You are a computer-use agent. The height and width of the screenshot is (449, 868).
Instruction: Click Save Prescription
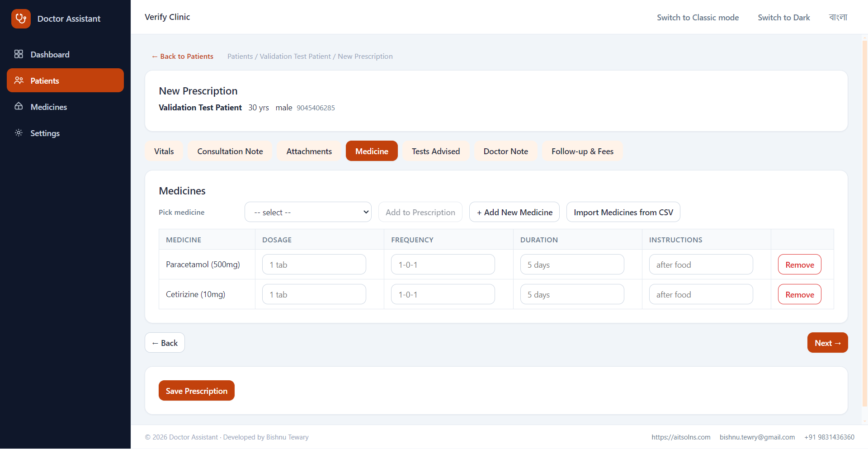point(197,391)
